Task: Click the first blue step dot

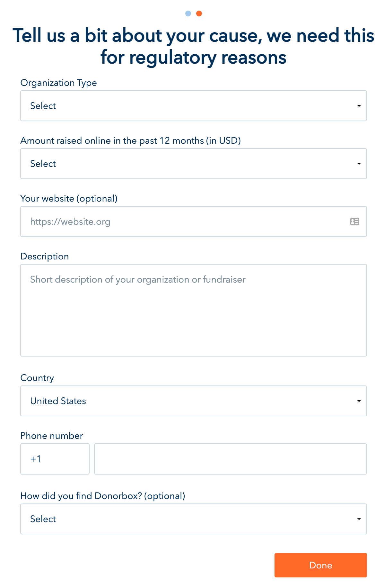Action: 188,14
